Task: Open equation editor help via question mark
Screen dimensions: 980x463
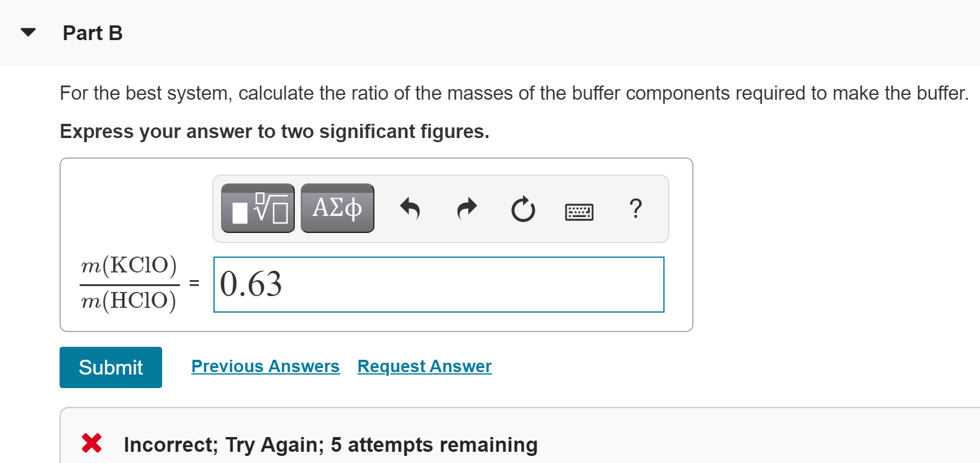Action: [635, 208]
